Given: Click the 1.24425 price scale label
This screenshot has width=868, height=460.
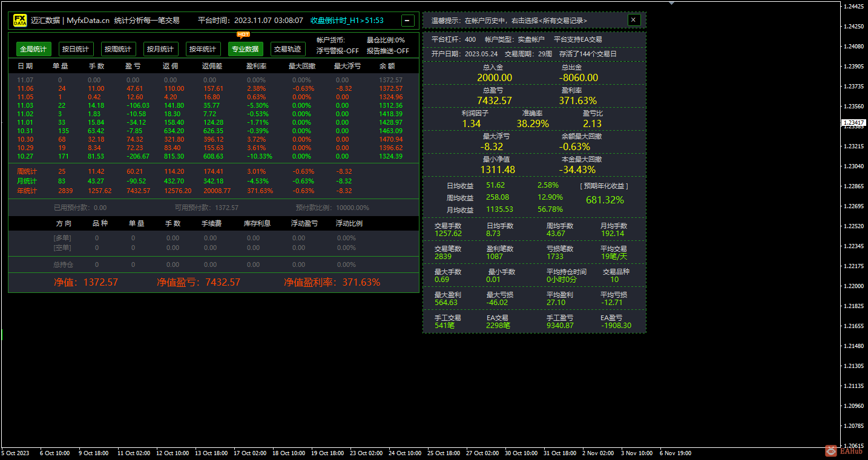Looking at the screenshot, I should click(x=853, y=7).
